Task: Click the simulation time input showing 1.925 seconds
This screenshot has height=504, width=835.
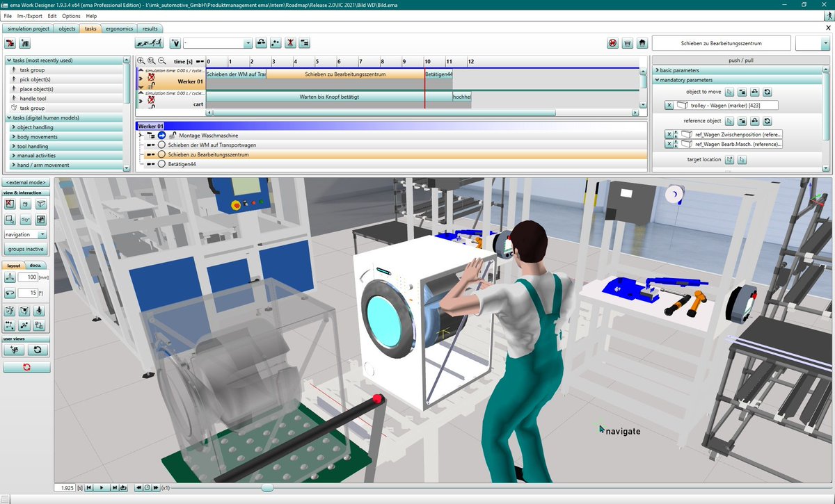Action: (65, 487)
